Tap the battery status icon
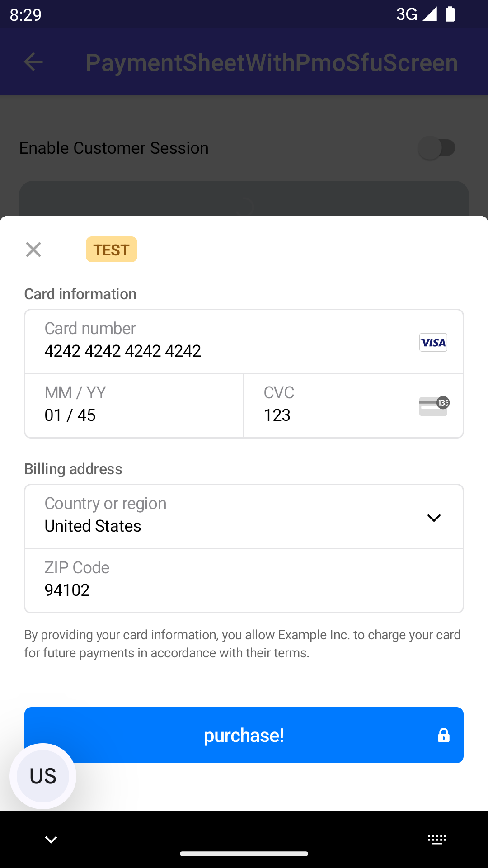The width and height of the screenshot is (488, 868). 450,14
